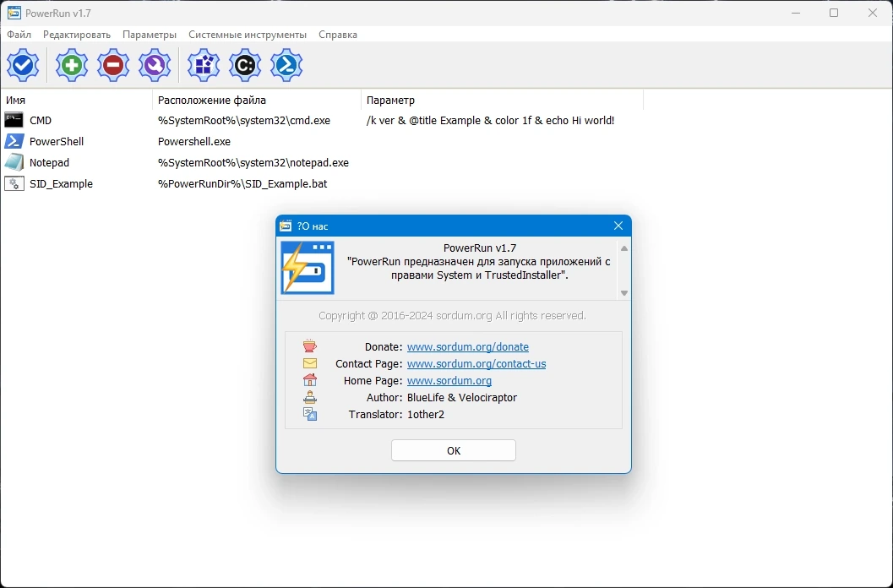The height and width of the screenshot is (588, 893).
Task: Click the scroll up arrow in About description
Action: click(x=624, y=248)
